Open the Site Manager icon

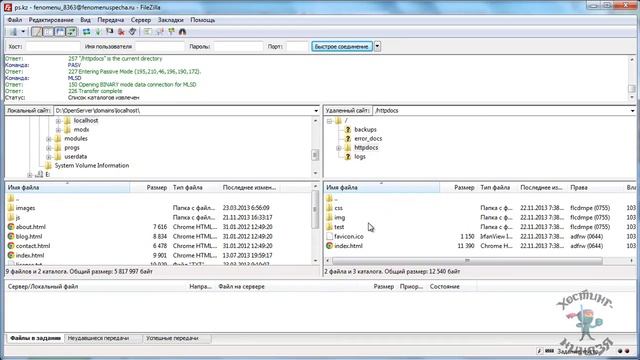pyautogui.click(x=13, y=32)
